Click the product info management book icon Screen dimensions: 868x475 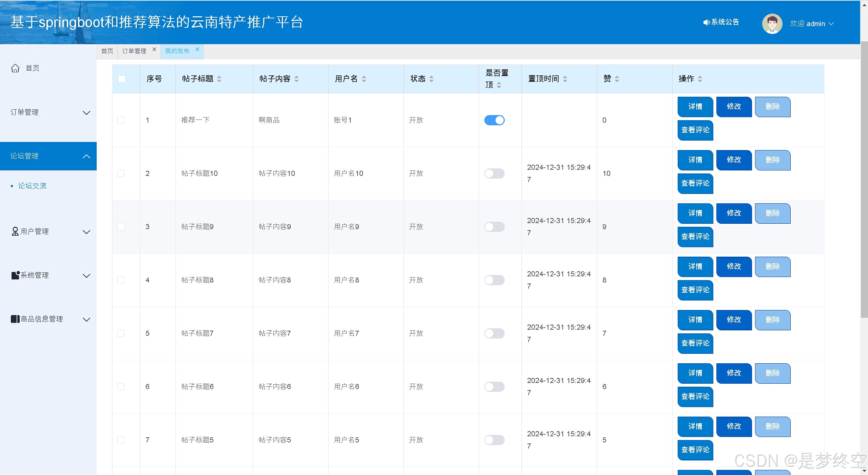(x=15, y=319)
